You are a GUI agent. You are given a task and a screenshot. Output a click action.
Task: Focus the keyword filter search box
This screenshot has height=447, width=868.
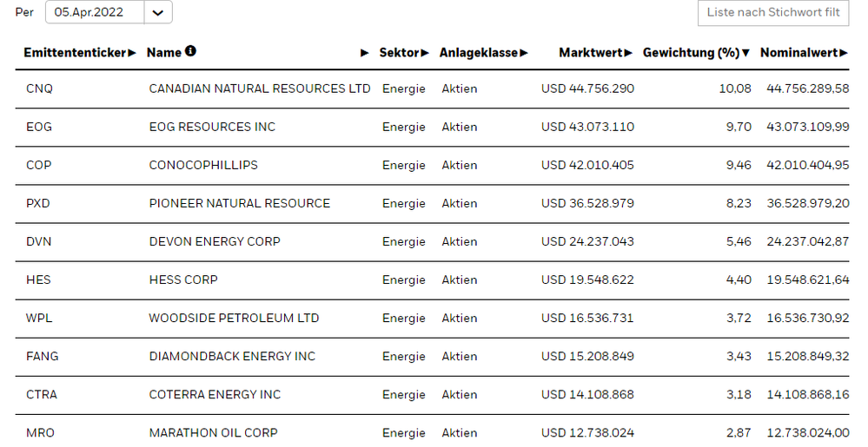click(773, 13)
